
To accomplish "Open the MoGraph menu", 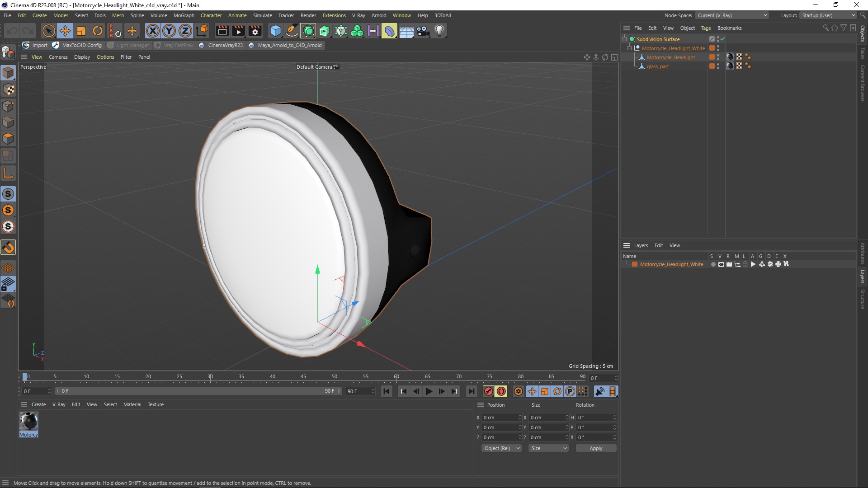I will [x=184, y=15].
